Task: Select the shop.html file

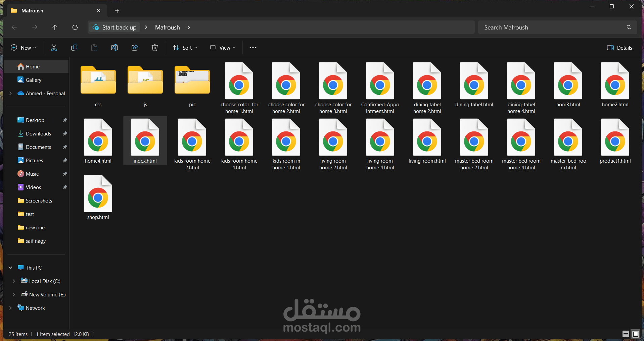Action: (98, 198)
